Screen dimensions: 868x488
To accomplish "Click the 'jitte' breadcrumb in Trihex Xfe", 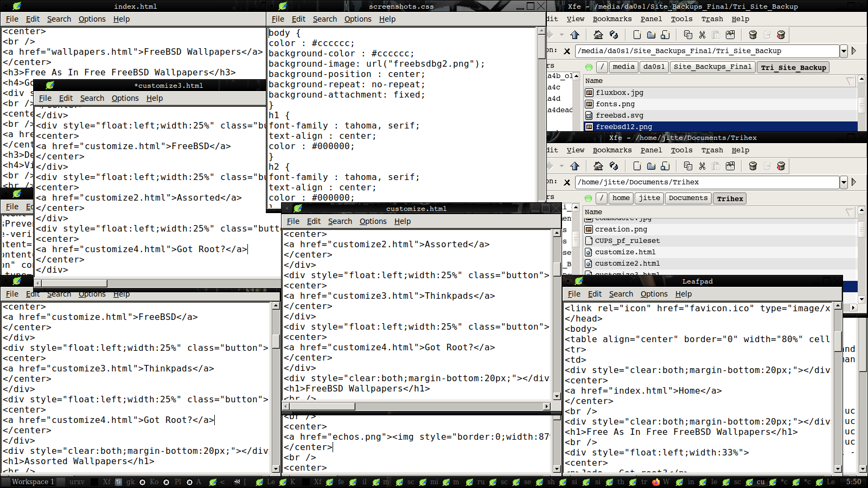I will pos(649,198).
